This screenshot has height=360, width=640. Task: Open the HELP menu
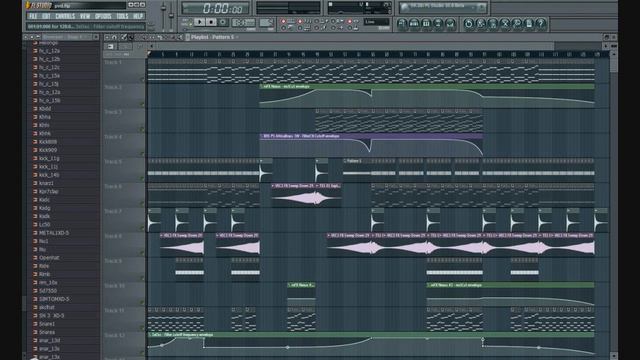point(138,16)
